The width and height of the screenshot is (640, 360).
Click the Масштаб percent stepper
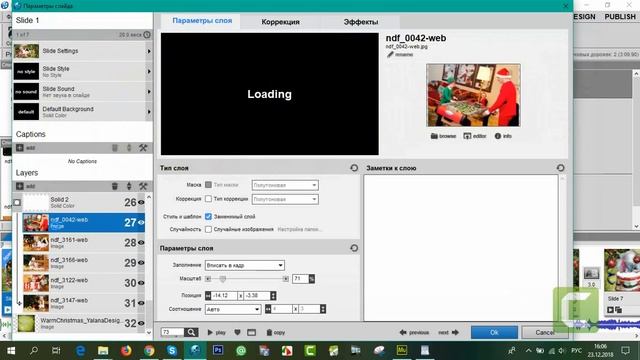point(312,279)
